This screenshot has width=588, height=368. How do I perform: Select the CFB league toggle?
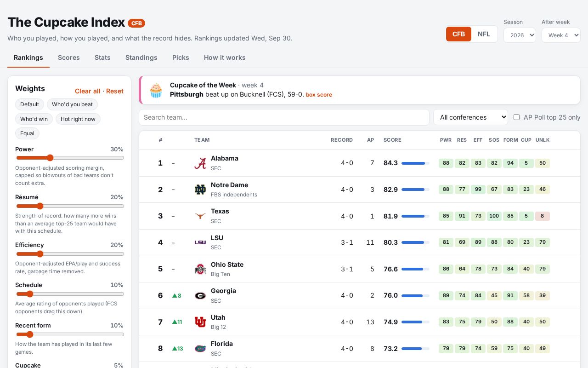pyautogui.click(x=458, y=34)
